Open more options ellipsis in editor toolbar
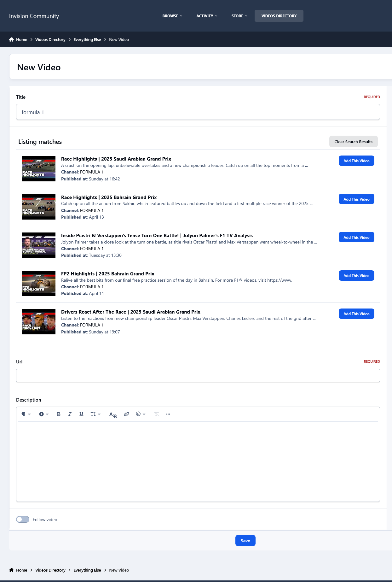 click(168, 414)
